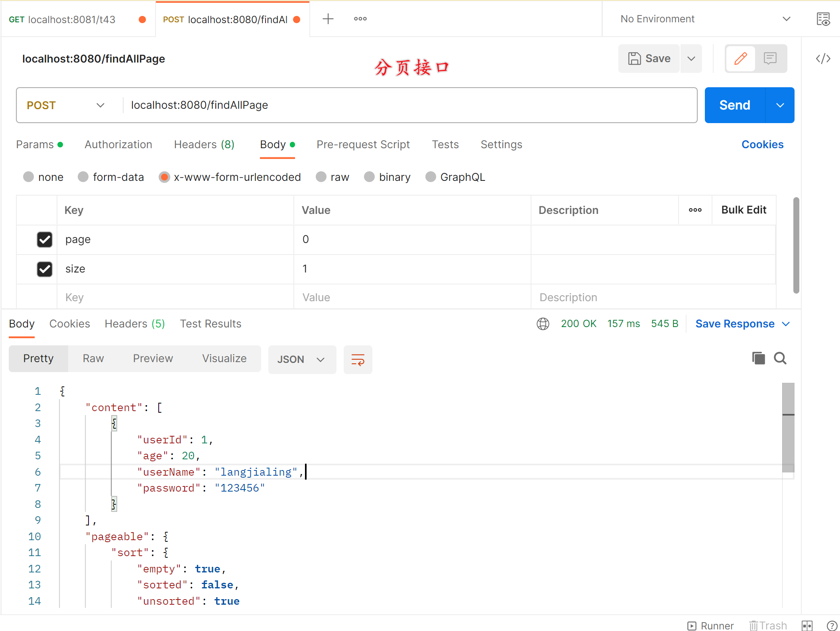Open the Cookies link
The width and height of the screenshot is (840, 631).
pos(762,145)
